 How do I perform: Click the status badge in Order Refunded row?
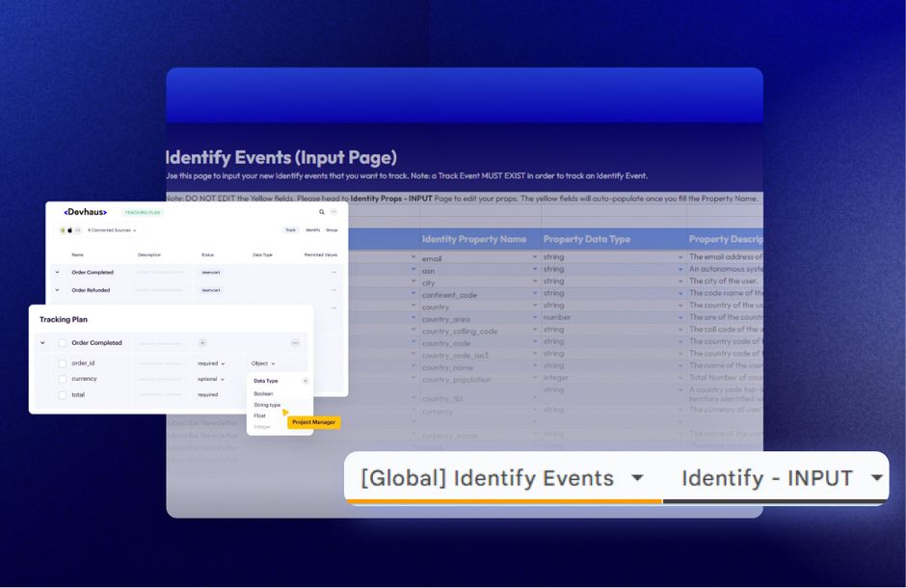(211, 290)
